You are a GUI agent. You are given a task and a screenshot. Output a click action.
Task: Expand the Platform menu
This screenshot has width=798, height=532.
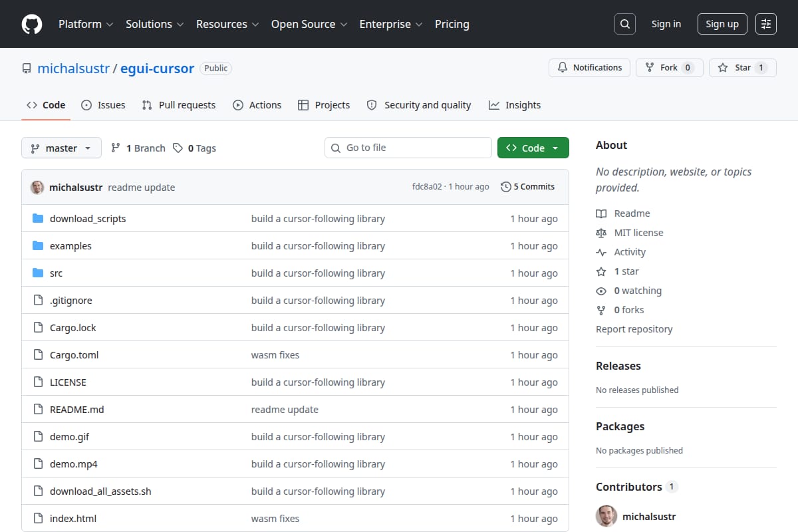click(86, 24)
